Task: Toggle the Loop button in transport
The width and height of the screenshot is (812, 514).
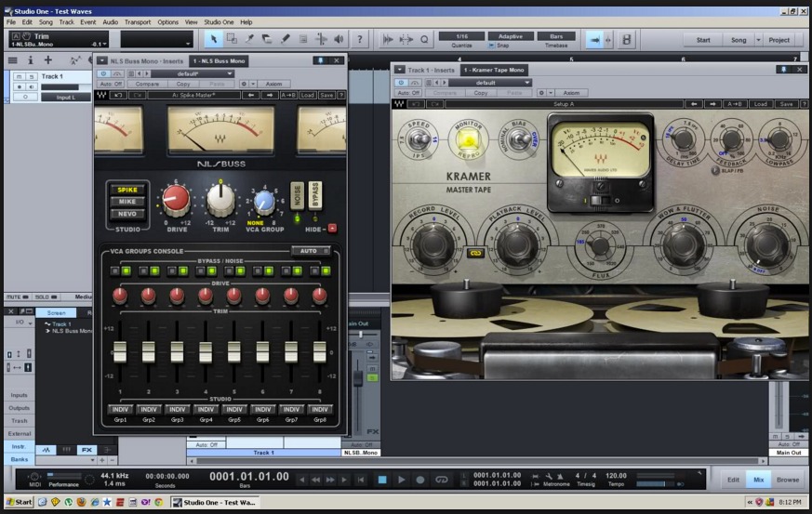Action: 442,480
